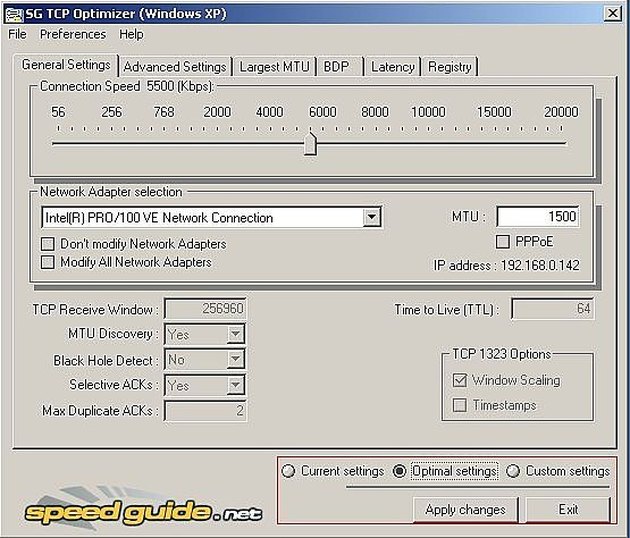Open the Network Adapter selection dropdown
The width and height of the screenshot is (630, 538).
point(372,217)
